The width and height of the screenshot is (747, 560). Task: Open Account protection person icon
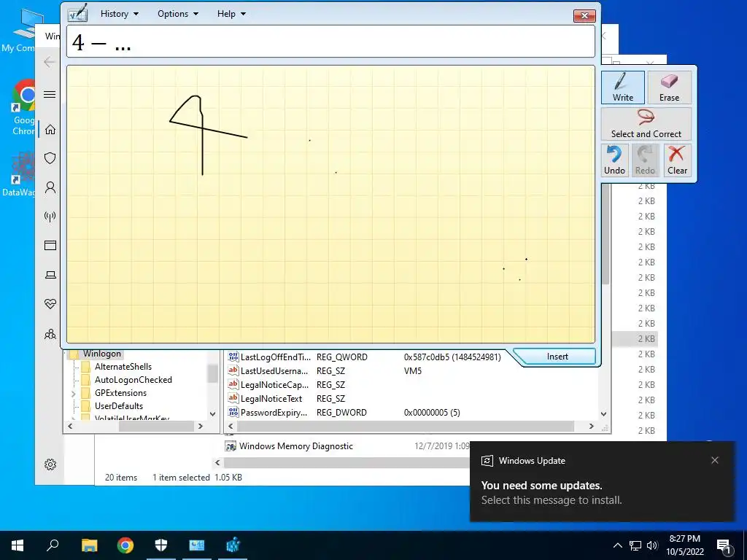click(x=50, y=187)
